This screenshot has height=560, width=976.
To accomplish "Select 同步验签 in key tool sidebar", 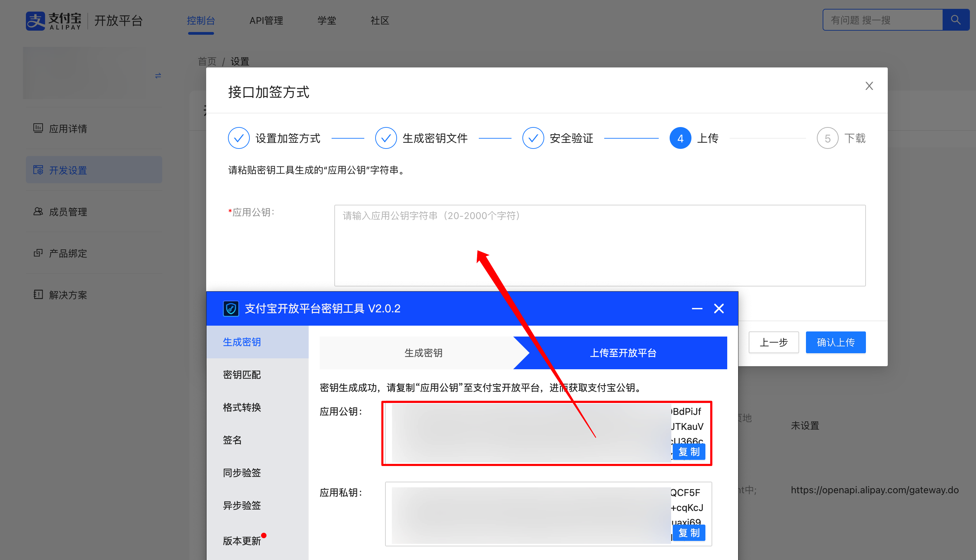I will click(257, 473).
